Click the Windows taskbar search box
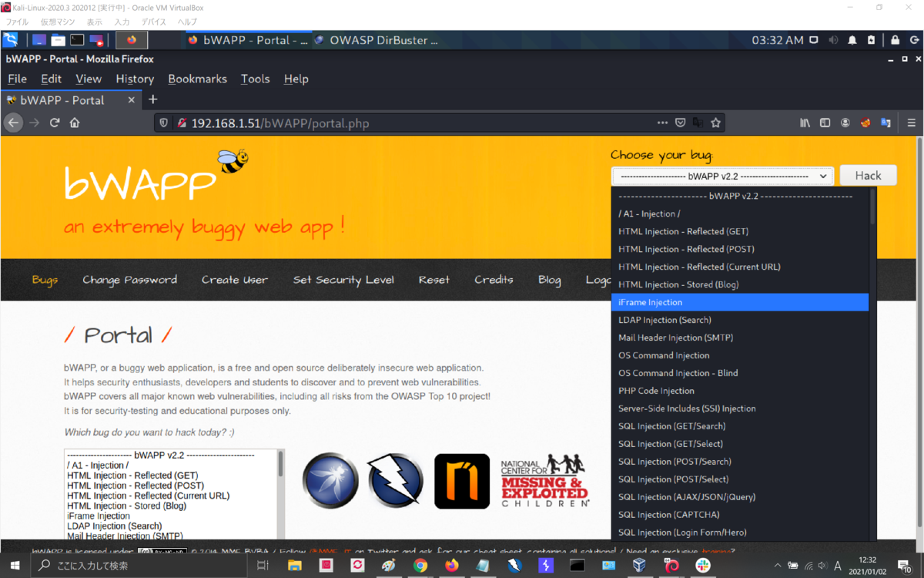The image size is (924, 578). click(x=139, y=565)
